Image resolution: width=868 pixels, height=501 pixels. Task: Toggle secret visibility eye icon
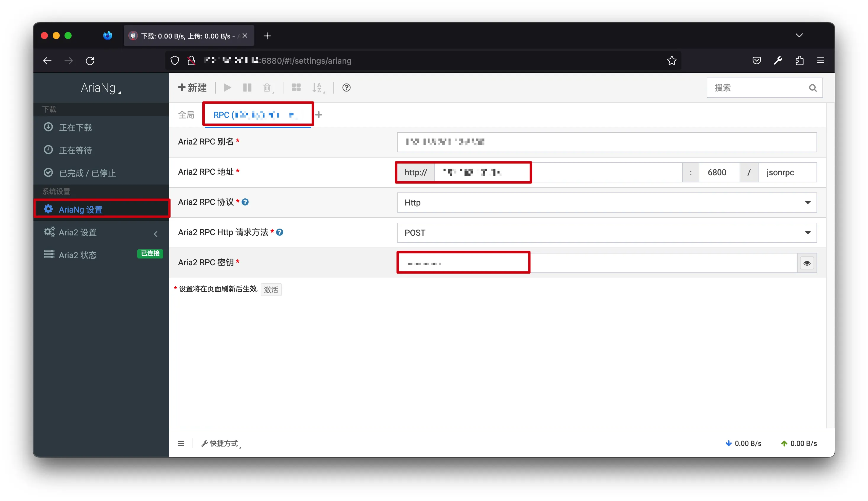coord(807,263)
